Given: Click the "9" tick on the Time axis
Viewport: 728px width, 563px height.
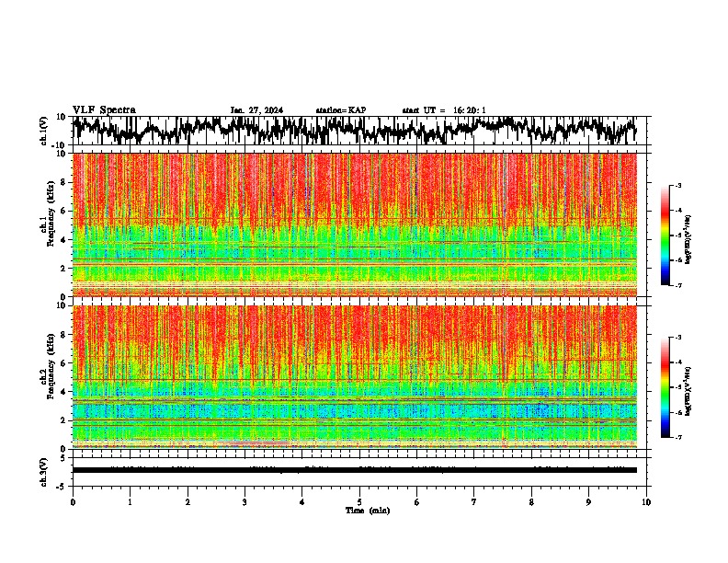Looking at the screenshot, I should (x=588, y=502).
